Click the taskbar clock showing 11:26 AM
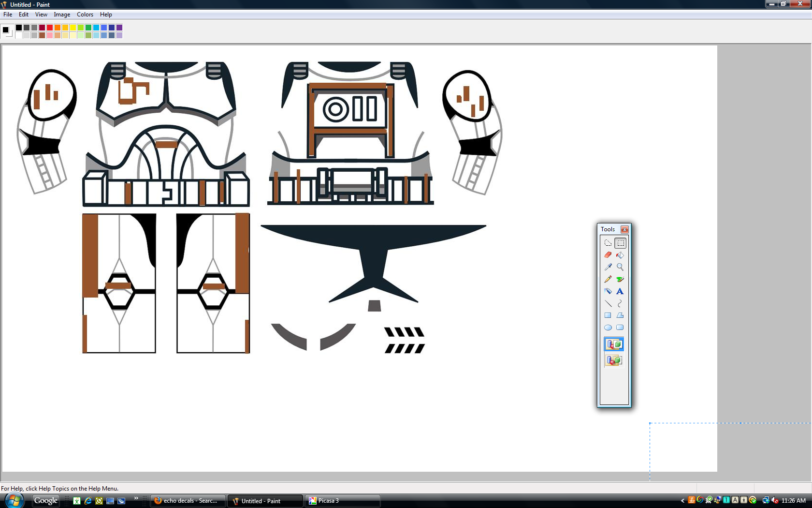 [x=794, y=501]
